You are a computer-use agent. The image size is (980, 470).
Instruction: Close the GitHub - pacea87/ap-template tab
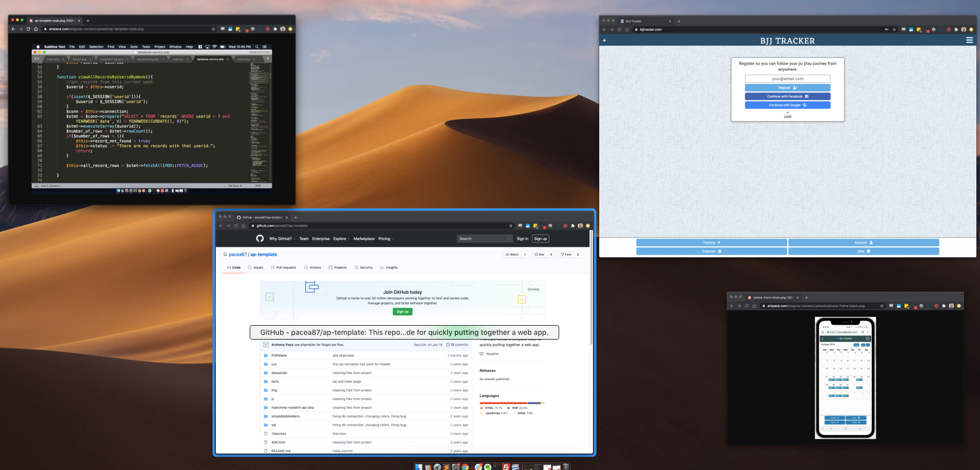coord(287,217)
